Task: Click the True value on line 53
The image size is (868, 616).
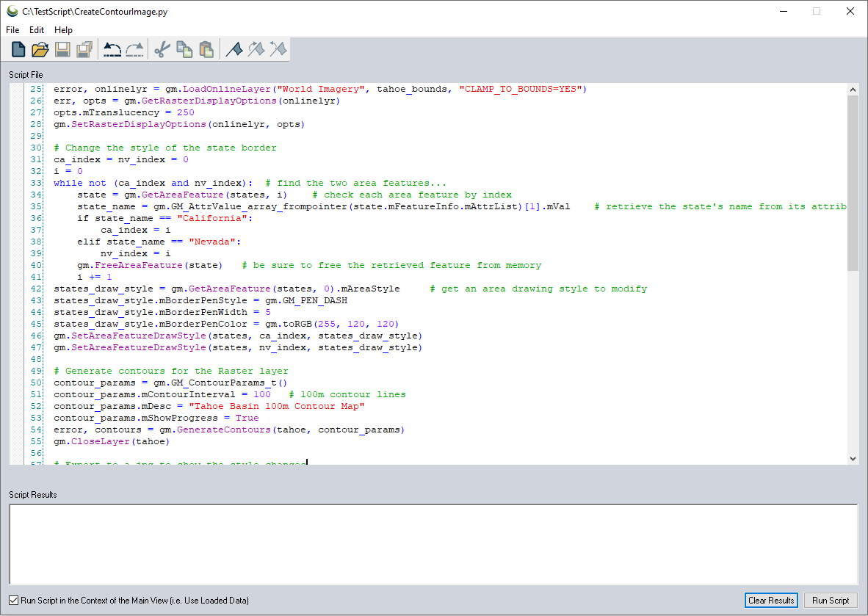Action: (247, 418)
